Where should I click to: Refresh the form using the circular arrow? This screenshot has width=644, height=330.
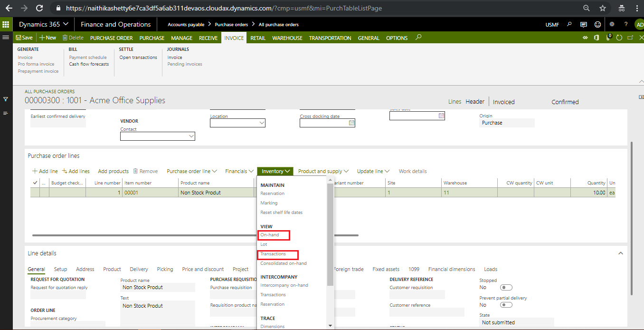tap(619, 38)
